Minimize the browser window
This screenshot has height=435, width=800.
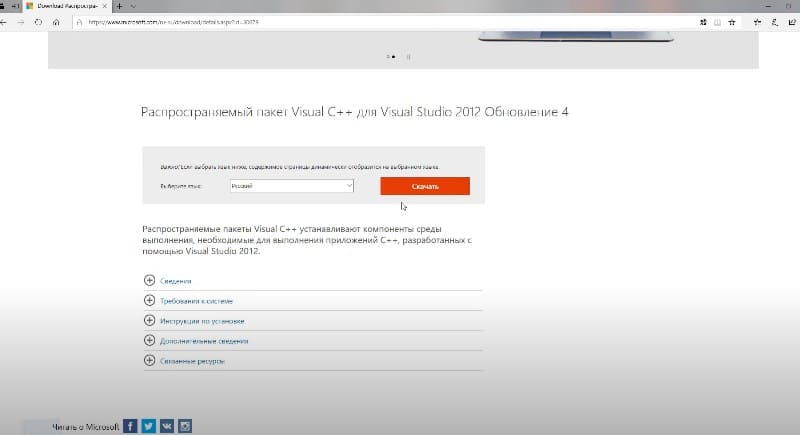(x=768, y=6)
